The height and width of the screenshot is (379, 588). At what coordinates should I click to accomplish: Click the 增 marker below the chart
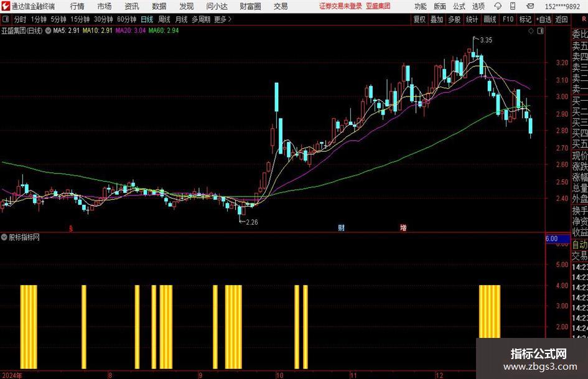pos(403,228)
